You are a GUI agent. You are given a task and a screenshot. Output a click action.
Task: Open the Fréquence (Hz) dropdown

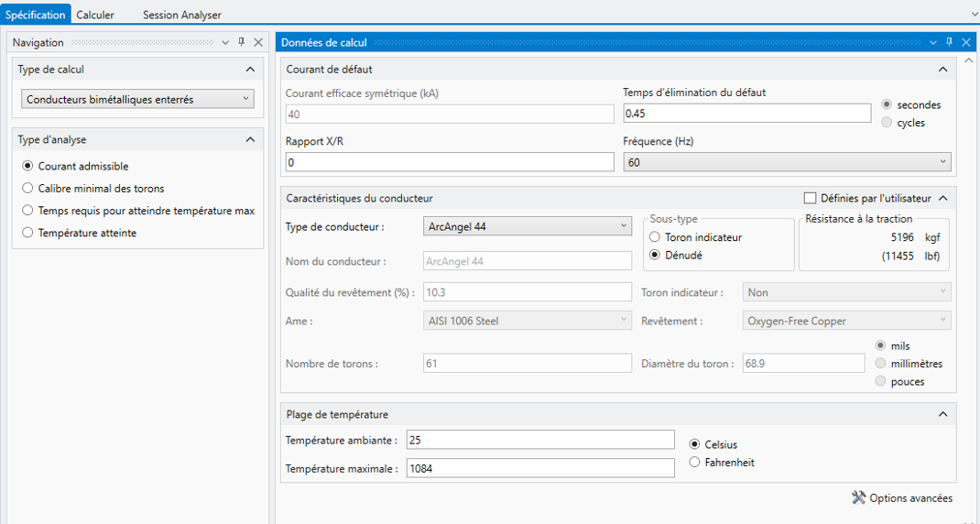(x=788, y=162)
